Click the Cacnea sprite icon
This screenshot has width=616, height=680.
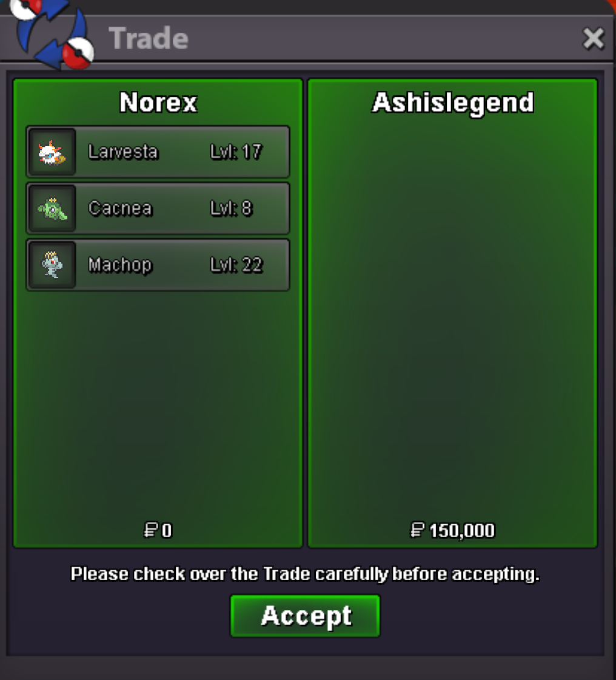[52, 208]
